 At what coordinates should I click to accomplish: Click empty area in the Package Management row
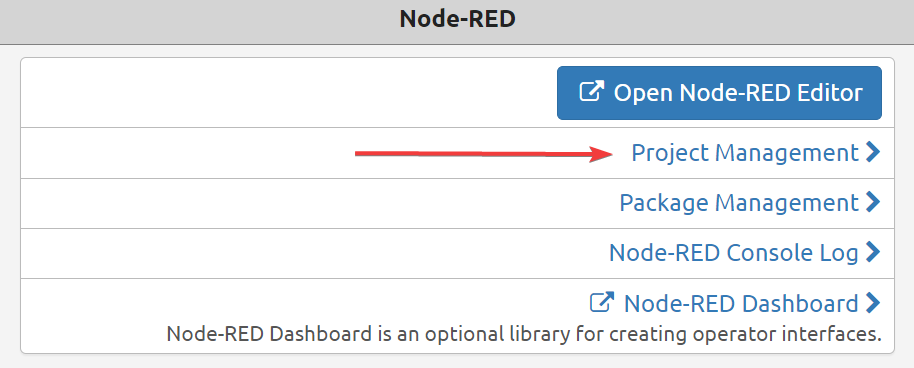pyautogui.click(x=319, y=203)
